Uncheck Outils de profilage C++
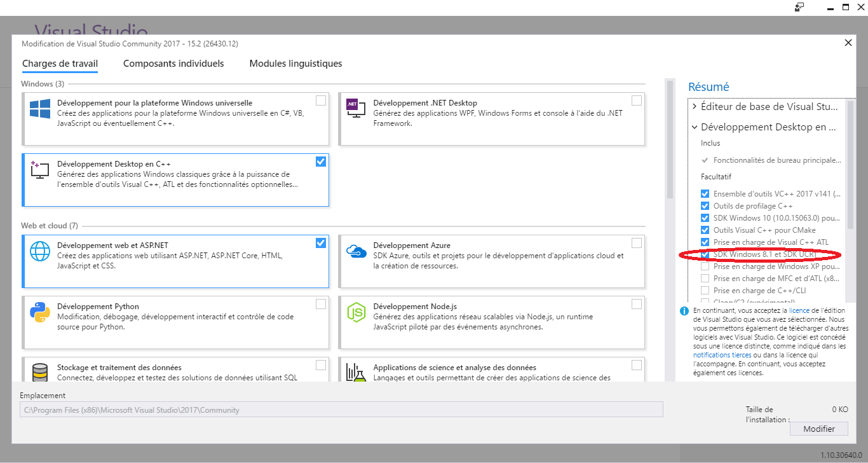The image size is (868, 463). pyautogui.click(x=705, y=206)
